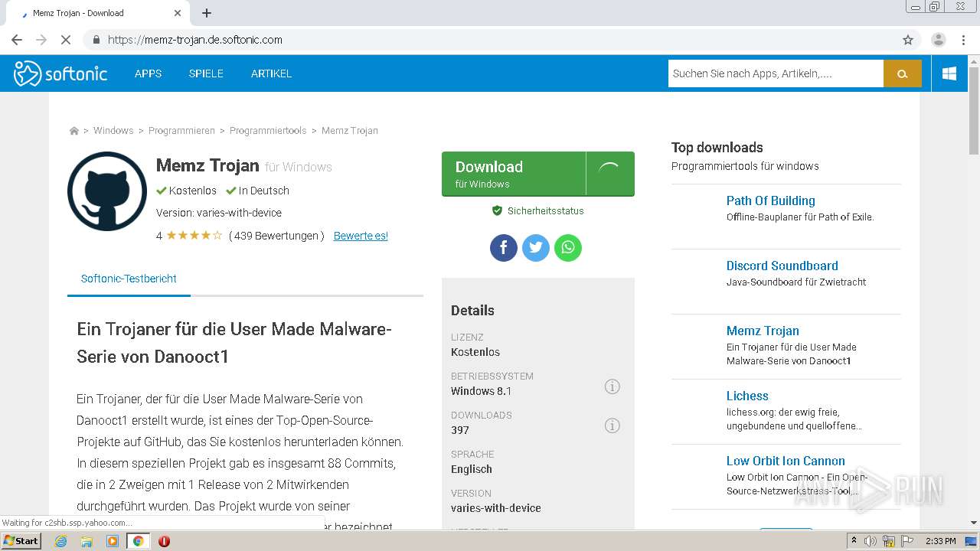Open media player from taskbar
The width and height of the screenshot is (980, 551).
113,541
